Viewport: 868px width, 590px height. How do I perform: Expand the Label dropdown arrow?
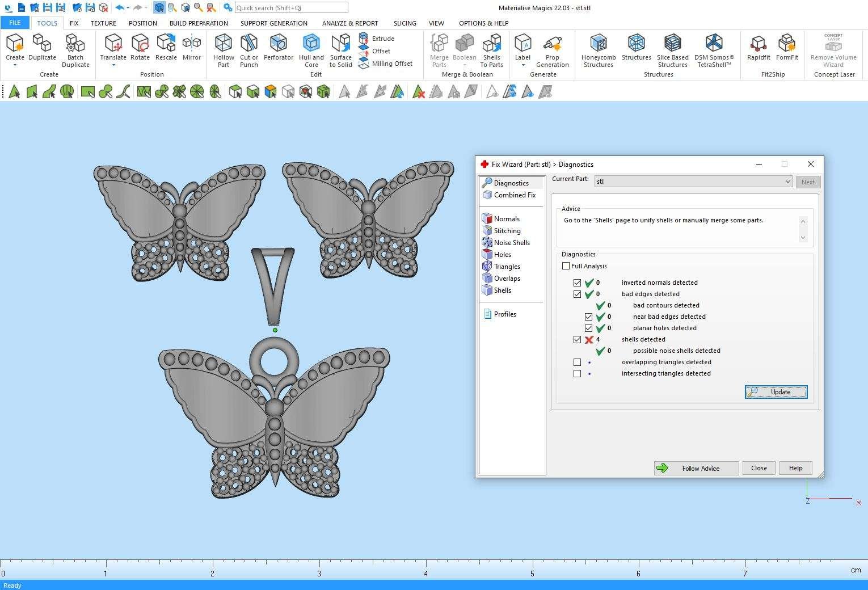523,65
